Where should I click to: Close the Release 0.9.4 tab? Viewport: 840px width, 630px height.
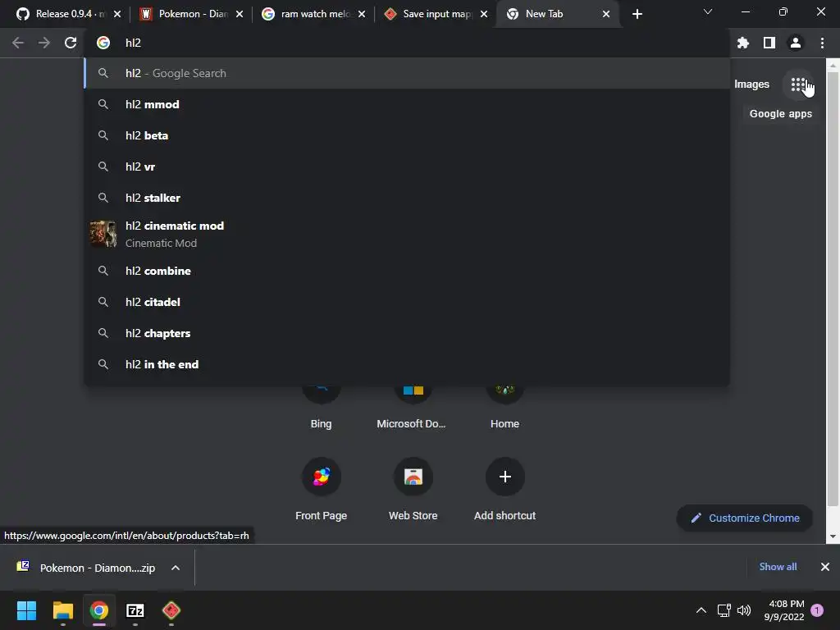coord(117,14)
